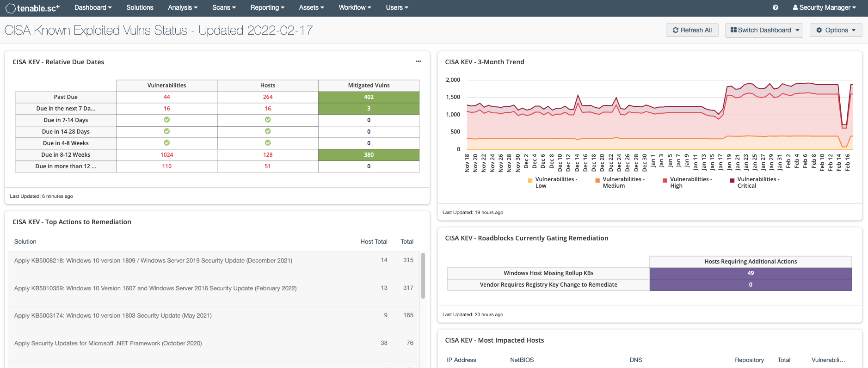Open the Solutions page
868x368 pixels.
click(x=140, y=7)
